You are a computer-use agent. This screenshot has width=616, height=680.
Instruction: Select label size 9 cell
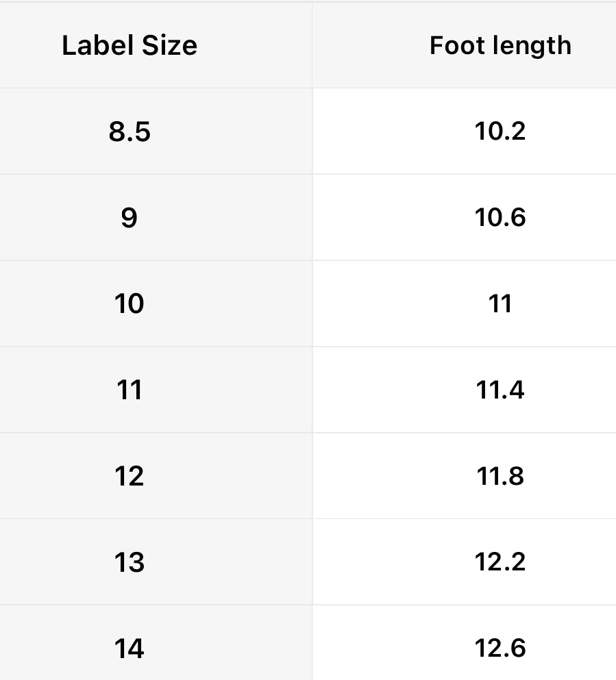(130, 218)
